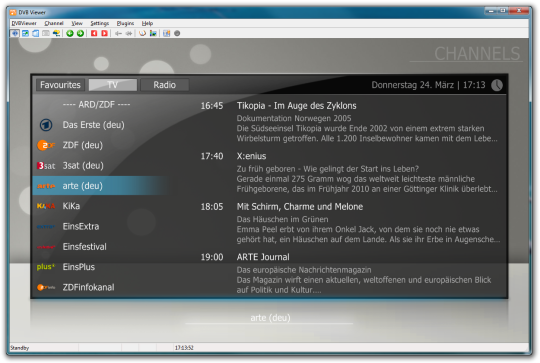540x363 pixels.
Task: Click the date Donnerstag 24. März
Action: (413, 85)
